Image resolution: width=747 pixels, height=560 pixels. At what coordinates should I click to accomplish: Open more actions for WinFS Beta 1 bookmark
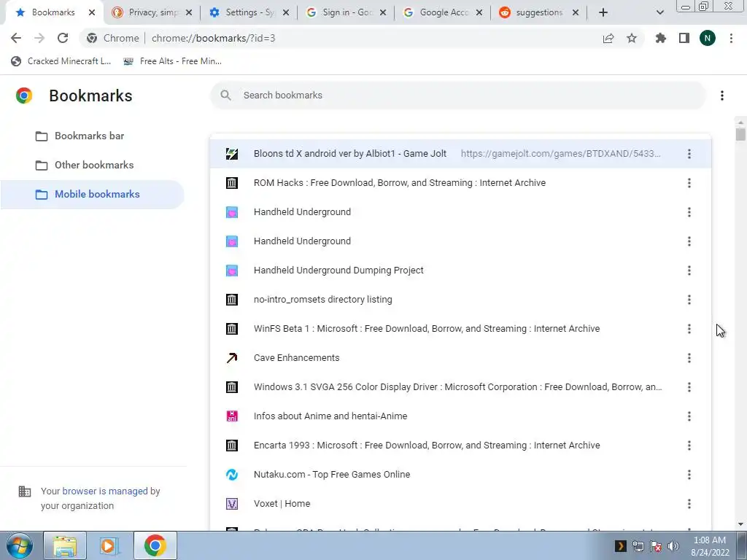point(689,329)
